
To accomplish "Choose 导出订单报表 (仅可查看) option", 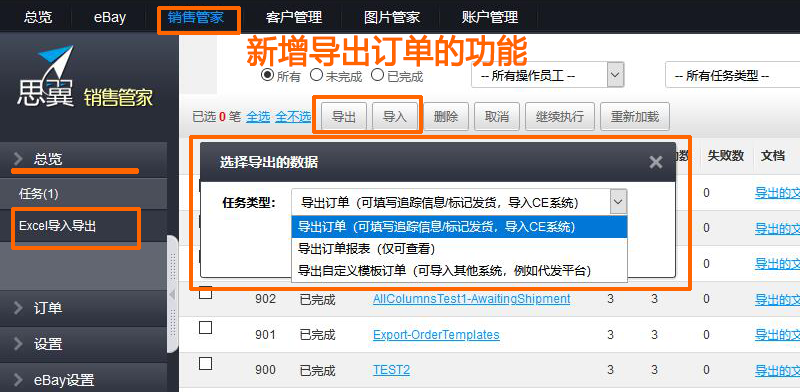I will 459,249.
